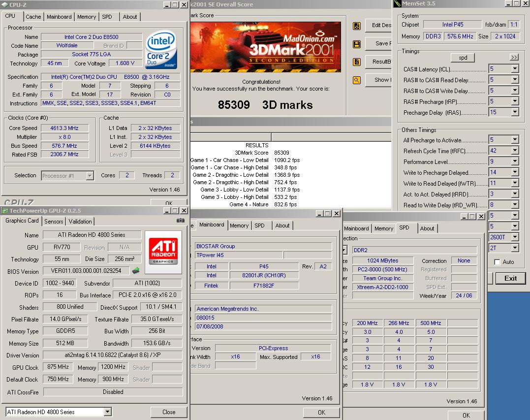The width and height of the screenshot is (530, 420).
Task: Click the camera screenshot icon in GPU-Z
Action: 181,221
